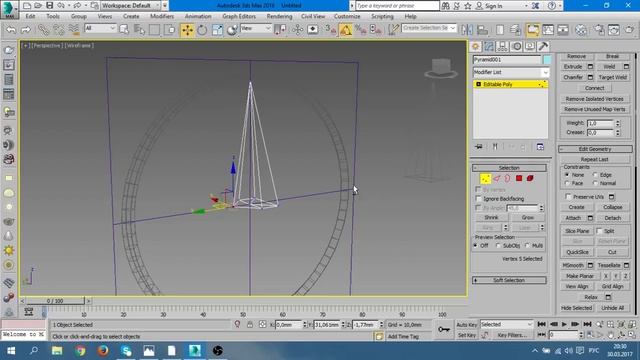
Task: Select Multi preview selection radio
Action: tap(527, 246)
